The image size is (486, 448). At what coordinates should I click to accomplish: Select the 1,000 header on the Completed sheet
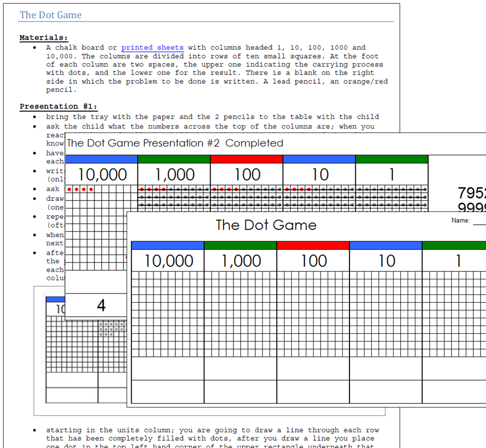174,174
